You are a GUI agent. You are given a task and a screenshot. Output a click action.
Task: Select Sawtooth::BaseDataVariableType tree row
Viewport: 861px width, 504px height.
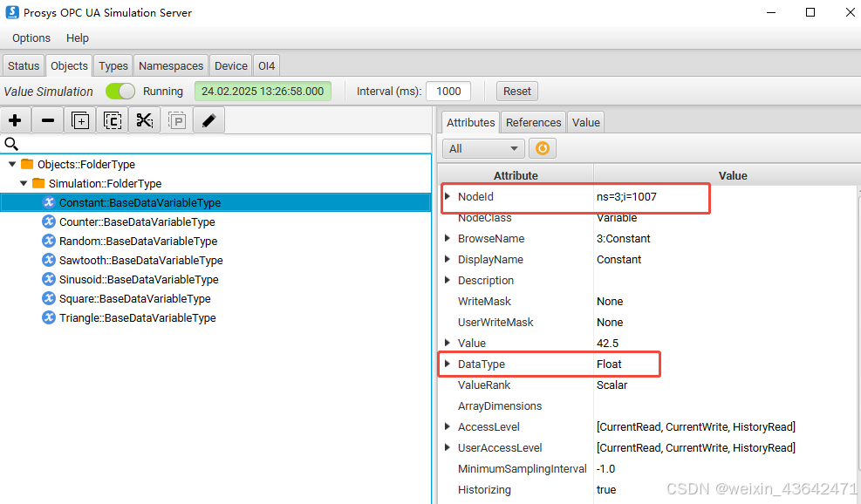(x=215, y=260)
